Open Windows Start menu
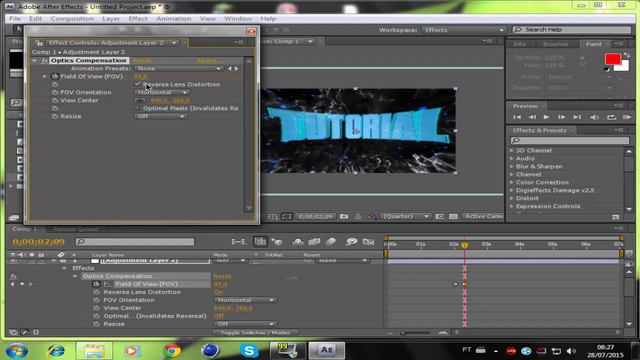This screenshot has width=640, height=360. coord(17,351)
